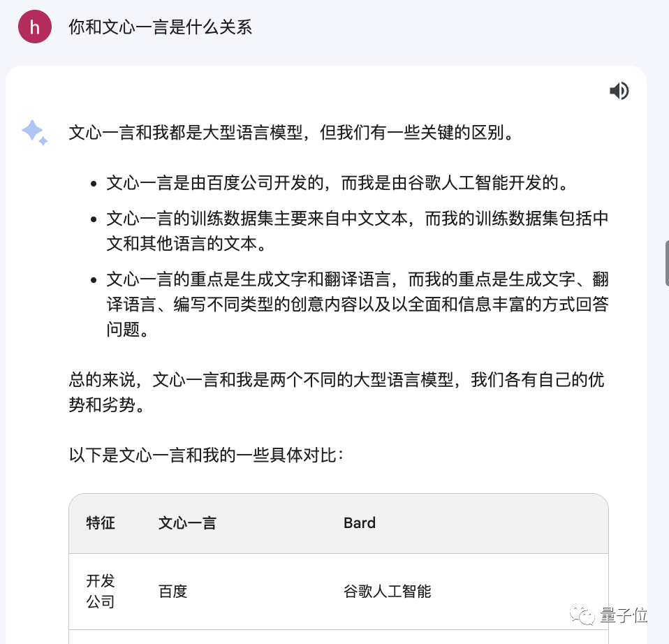Click the 百度 cell in the comparison table
The image size is (669, 644).
(x=172, y=591)
